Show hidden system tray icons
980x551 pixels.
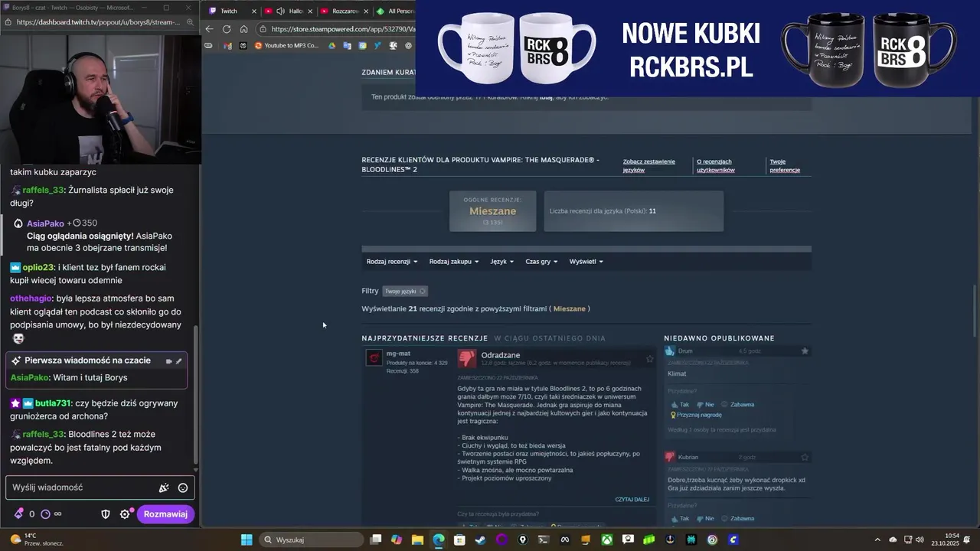coord(877,540)
